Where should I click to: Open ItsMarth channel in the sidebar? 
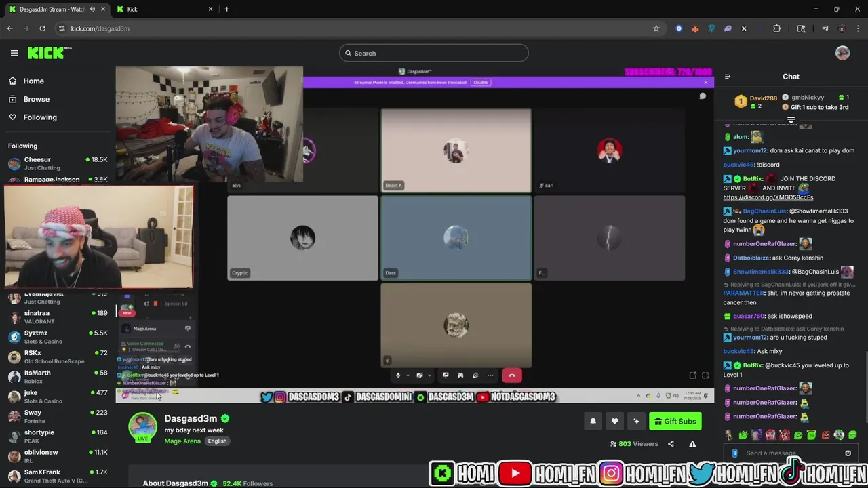(x=58, y=376)
